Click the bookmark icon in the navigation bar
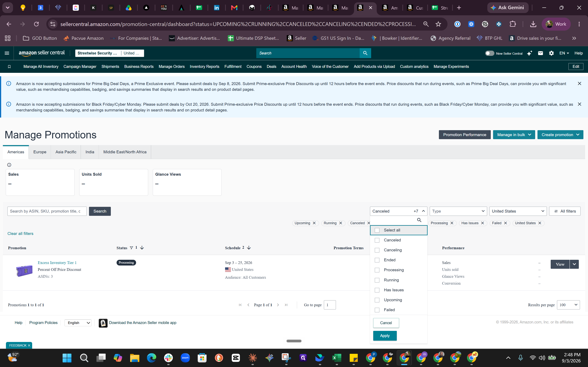 click(9, 67)
